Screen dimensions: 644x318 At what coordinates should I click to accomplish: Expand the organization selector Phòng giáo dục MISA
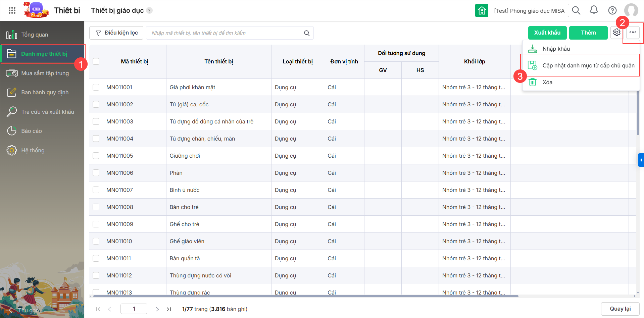coord(529,11)
